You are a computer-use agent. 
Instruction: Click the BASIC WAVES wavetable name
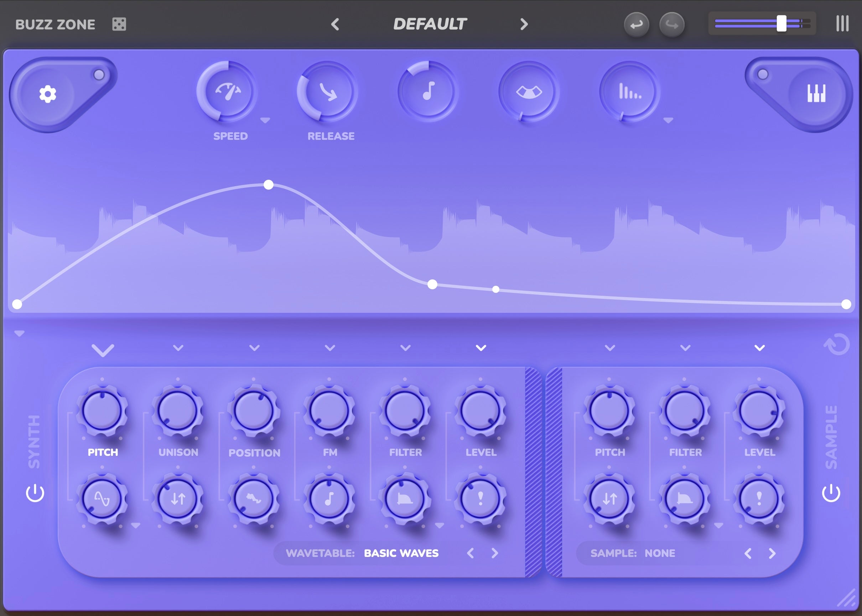401,553
